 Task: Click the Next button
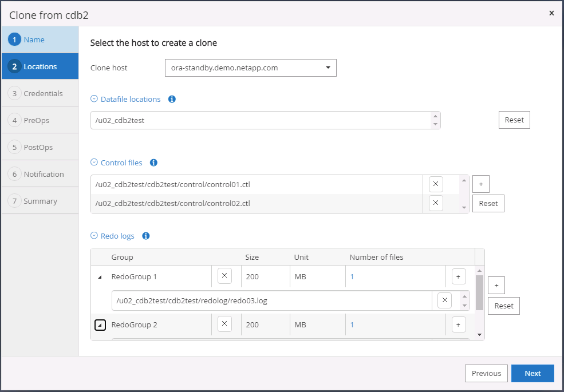[533, 373]
